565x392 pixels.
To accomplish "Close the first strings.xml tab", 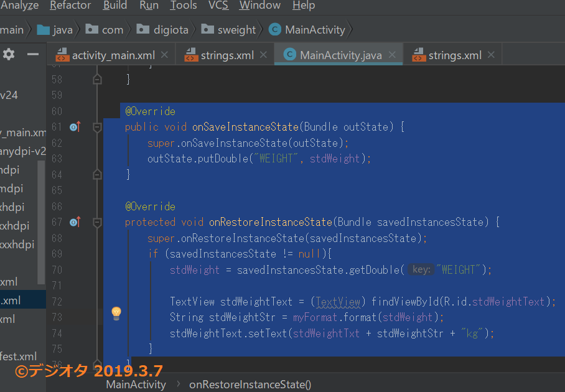I will click(263, 55).
